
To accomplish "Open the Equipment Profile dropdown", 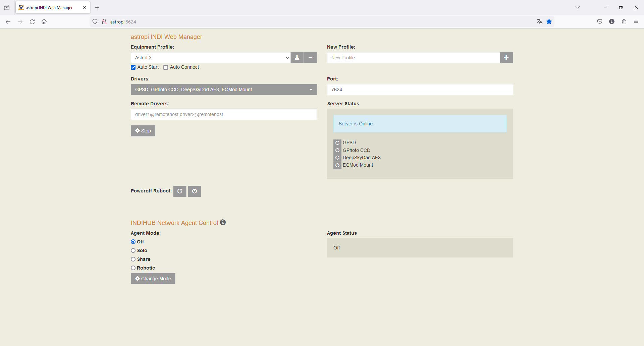I will pyautogui.click(x=210, y=58).
